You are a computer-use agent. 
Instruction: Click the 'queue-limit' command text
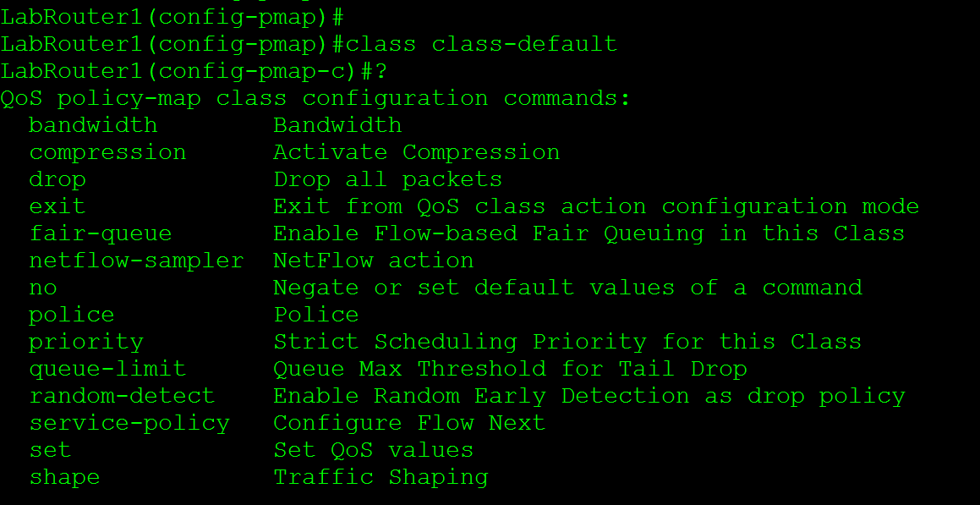click(x=107, y=369)
